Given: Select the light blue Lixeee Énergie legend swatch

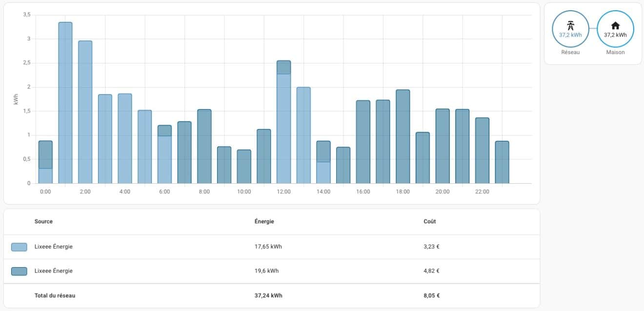Looking at the screenshot, I should 18,246.
